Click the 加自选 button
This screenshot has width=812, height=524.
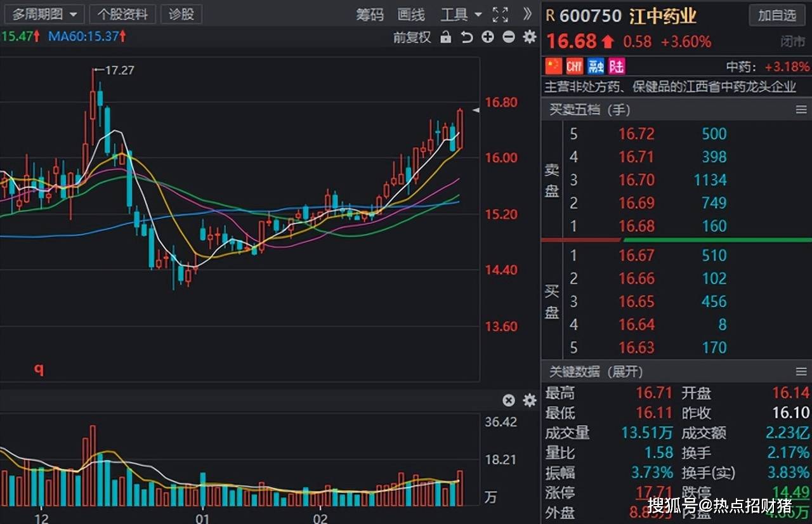tap(776, 15)
